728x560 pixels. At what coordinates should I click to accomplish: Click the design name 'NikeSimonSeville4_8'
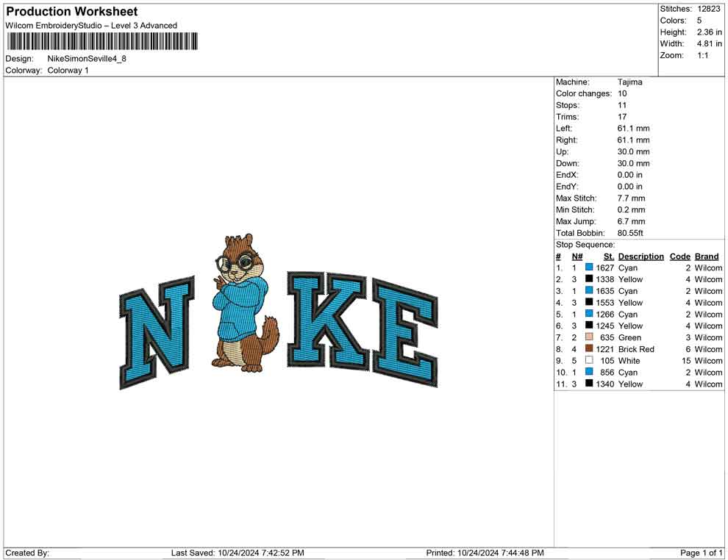[x=87, y=59]
